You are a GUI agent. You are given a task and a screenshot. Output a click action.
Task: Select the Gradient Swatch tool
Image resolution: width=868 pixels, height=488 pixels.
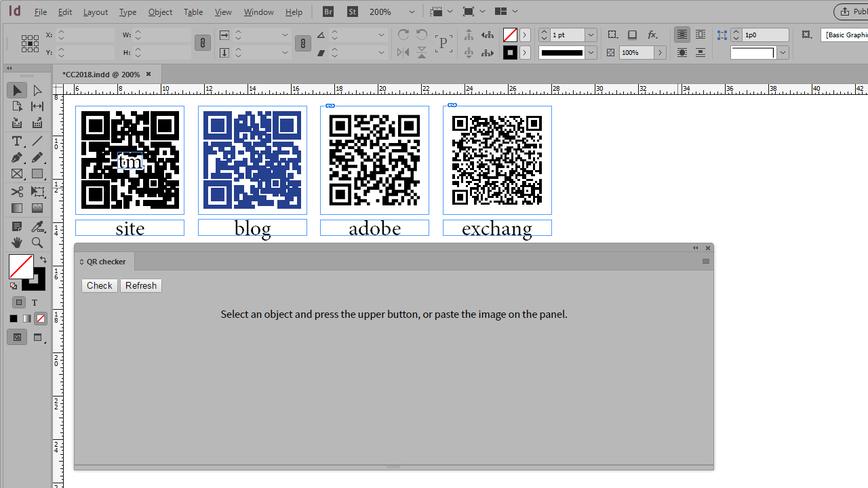point(17,209)
